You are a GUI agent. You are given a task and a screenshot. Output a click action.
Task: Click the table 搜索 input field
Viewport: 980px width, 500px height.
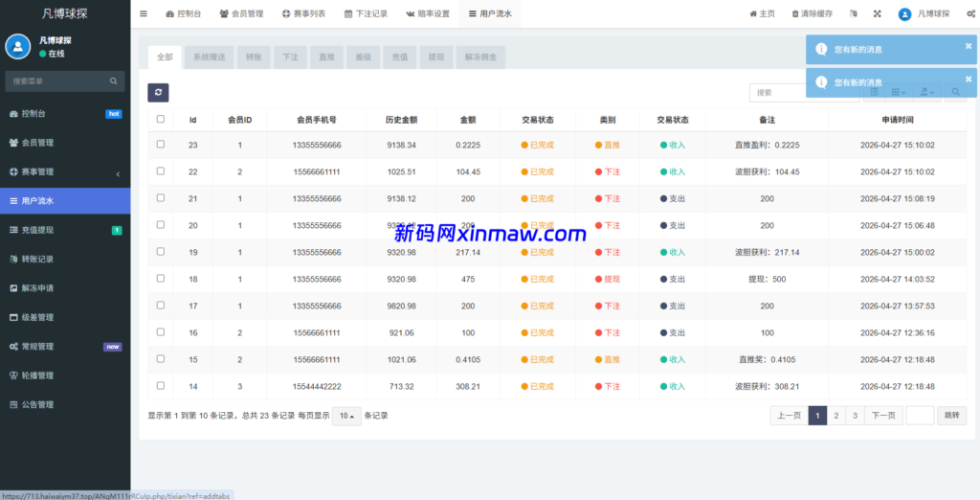point(805,92)
